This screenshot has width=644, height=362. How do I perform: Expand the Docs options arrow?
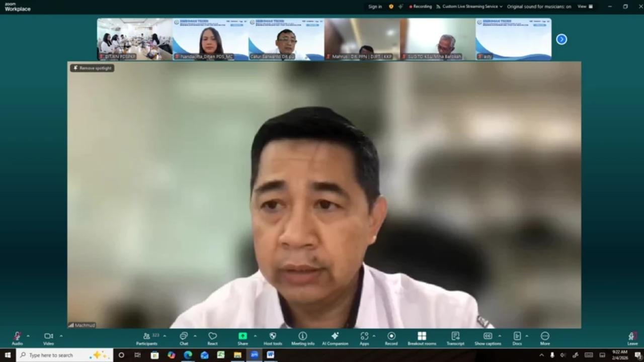[x=527, y=336]
